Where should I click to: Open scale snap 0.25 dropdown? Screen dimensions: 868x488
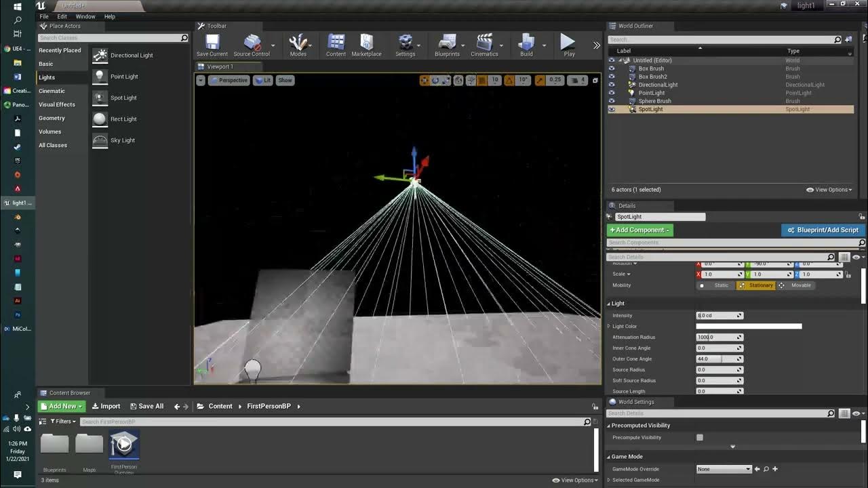[x=555, y=80]
